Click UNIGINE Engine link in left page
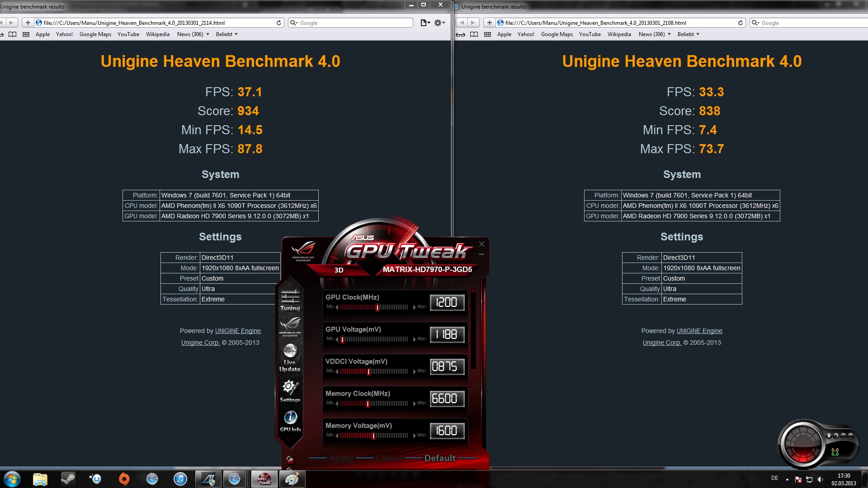This screenshot has height=488, width=868. tap(238, 331)
